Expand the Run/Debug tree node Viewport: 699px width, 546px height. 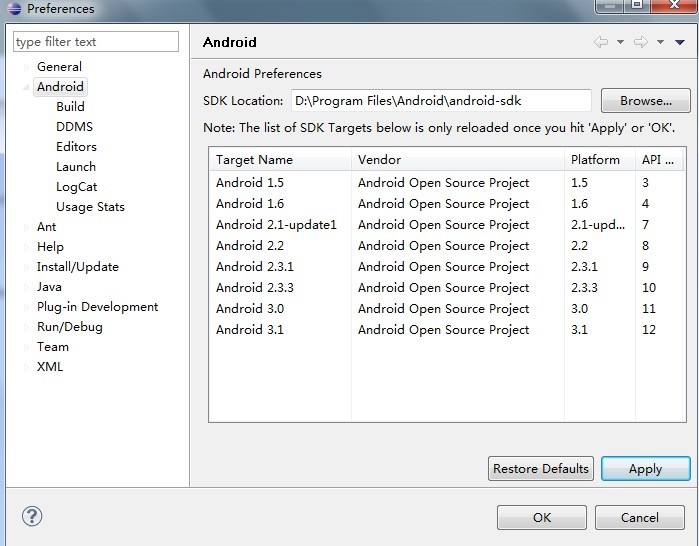tap(26, 327)
